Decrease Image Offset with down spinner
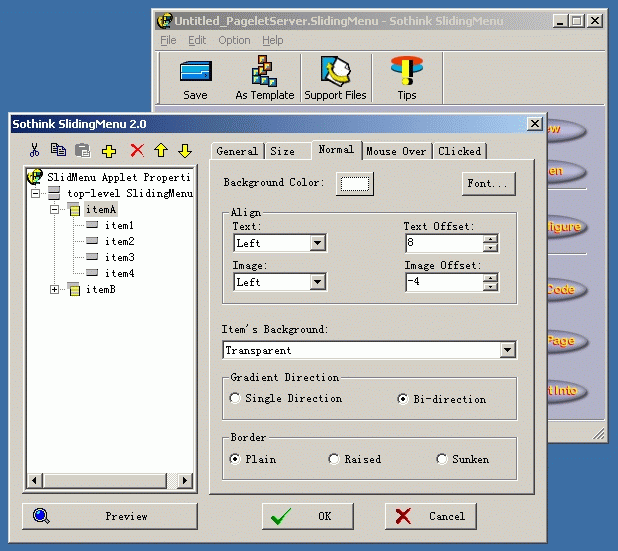The height and width of the screenshot is (551, 618). (490, 287)
